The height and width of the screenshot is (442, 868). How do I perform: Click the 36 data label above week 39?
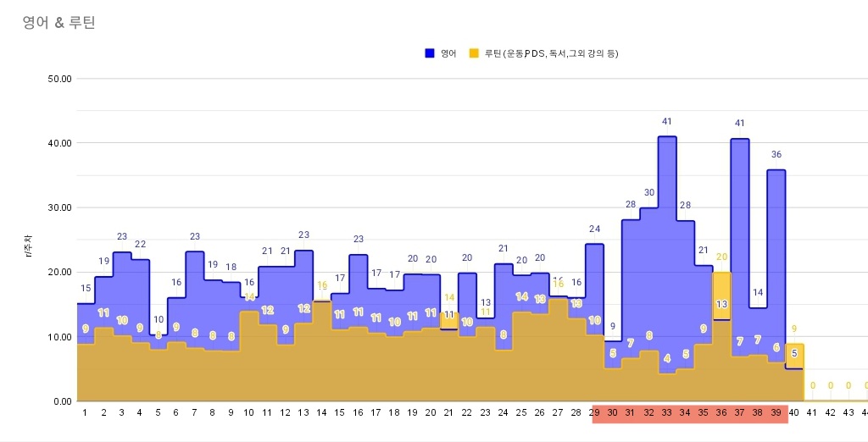point(776,154)
